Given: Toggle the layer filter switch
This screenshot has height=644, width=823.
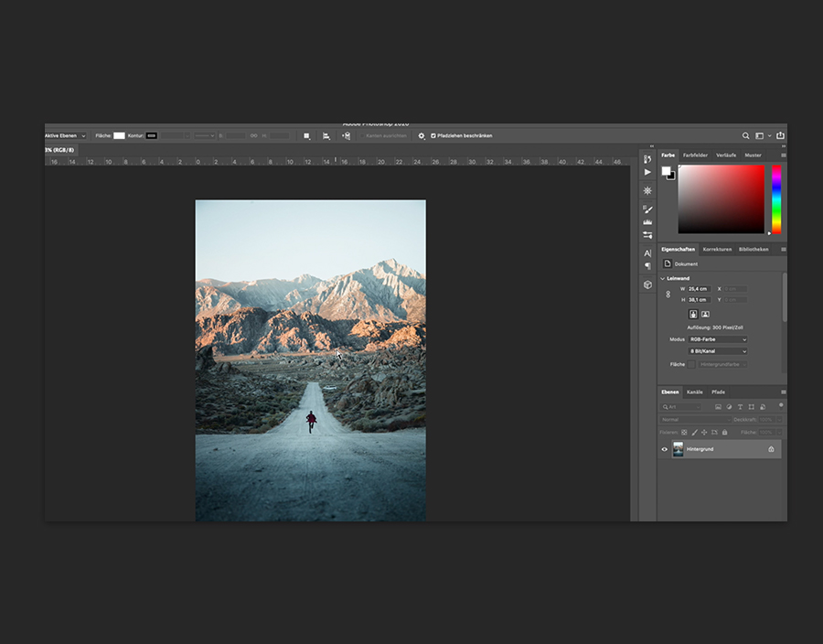Looking at the screenshot, I should click(x=781, y=405).
